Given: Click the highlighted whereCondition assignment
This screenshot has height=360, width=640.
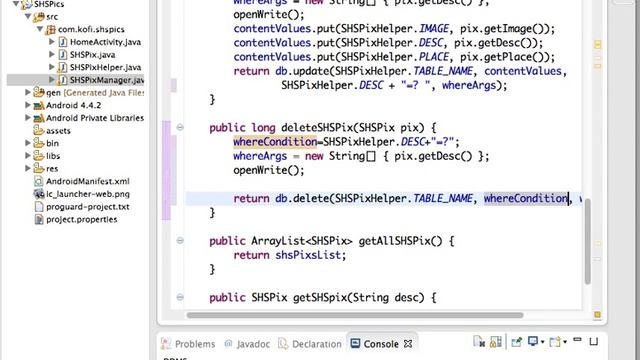Looking at the screenshot, I should [275, 142].
